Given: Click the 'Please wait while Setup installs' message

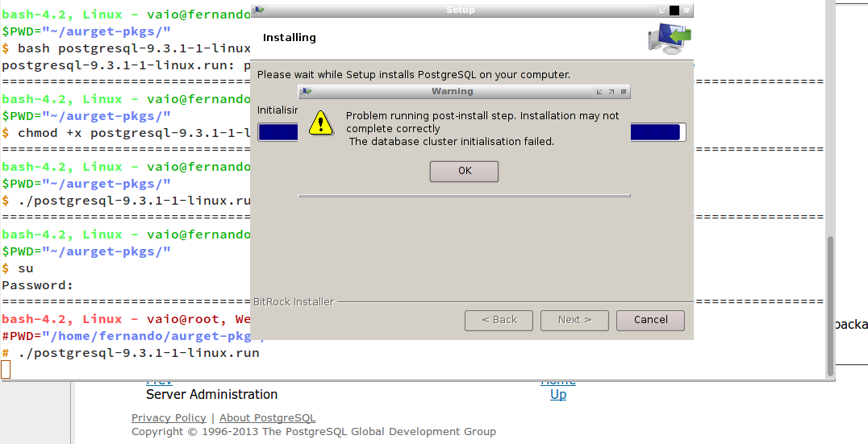Looking at the screenshot, I should click(414, 75).
